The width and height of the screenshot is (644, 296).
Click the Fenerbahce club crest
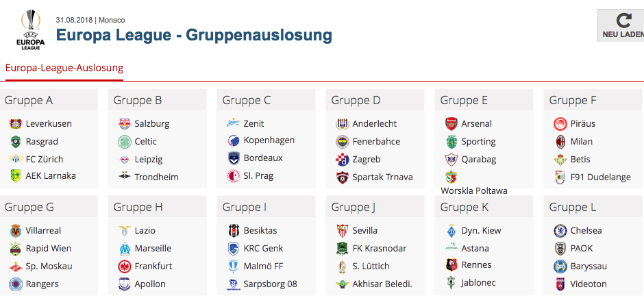342,142
